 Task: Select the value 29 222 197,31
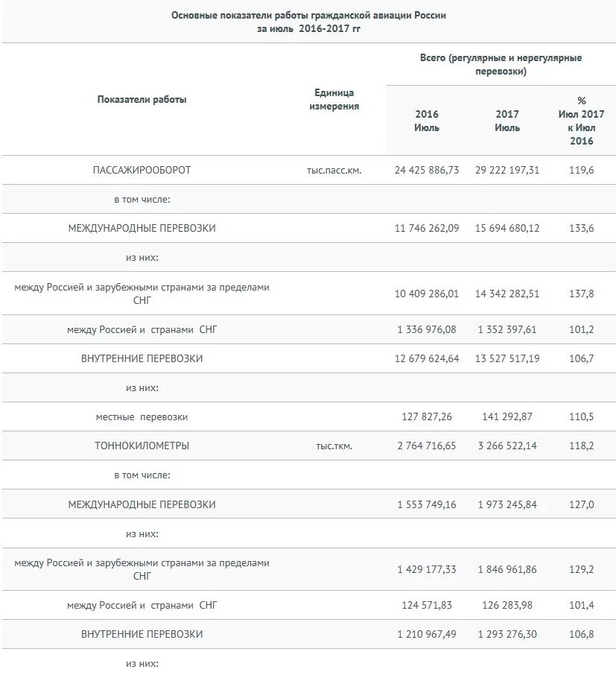coord(507,170)
